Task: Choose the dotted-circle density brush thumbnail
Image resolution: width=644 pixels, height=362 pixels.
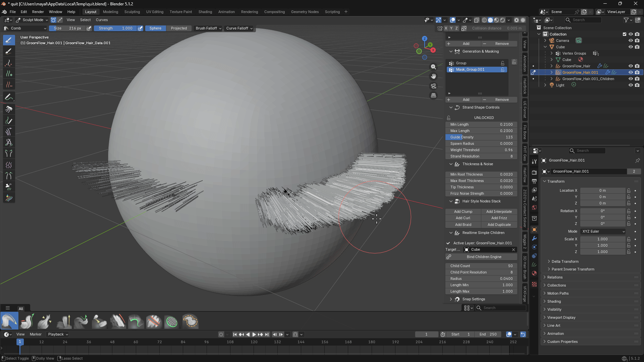Action: (172, 322)
